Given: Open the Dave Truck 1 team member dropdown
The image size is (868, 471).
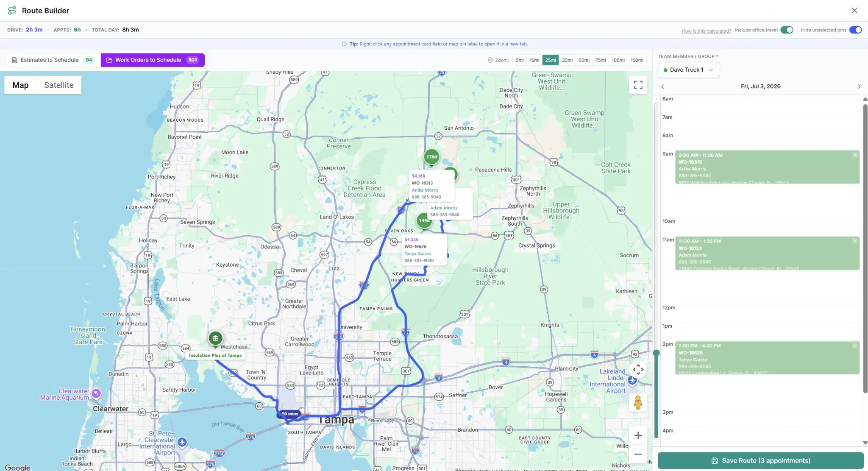Looking at the screenshot, I should coord(689,70).
